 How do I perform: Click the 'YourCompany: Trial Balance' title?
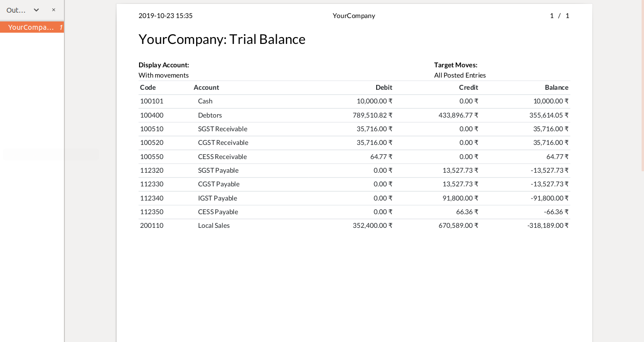pos(222,40)
